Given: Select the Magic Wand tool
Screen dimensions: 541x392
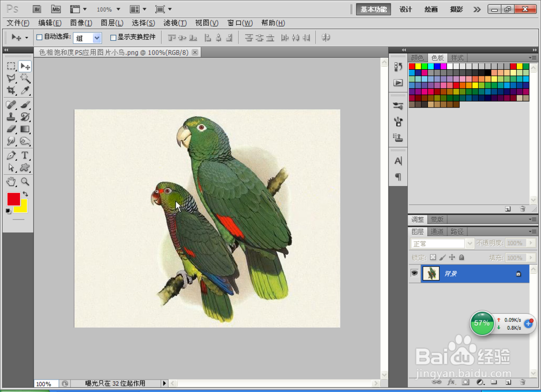Looking at the screenshot, I should [25, 78].
